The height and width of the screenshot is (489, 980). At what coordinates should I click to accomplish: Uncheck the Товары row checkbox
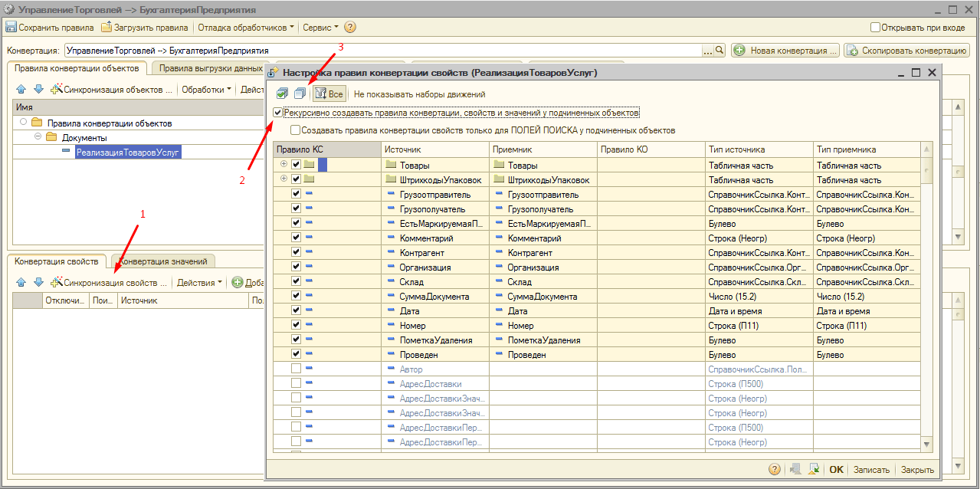(296, 165)
